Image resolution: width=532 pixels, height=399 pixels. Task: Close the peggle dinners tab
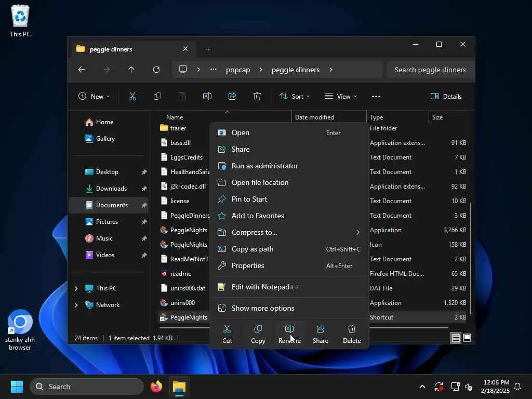(185, 49)
